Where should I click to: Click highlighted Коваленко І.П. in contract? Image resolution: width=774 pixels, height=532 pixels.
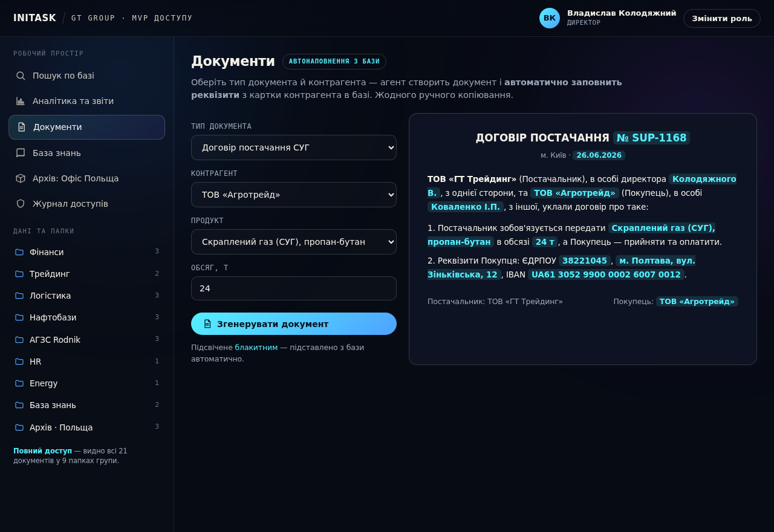pos(466,207)
